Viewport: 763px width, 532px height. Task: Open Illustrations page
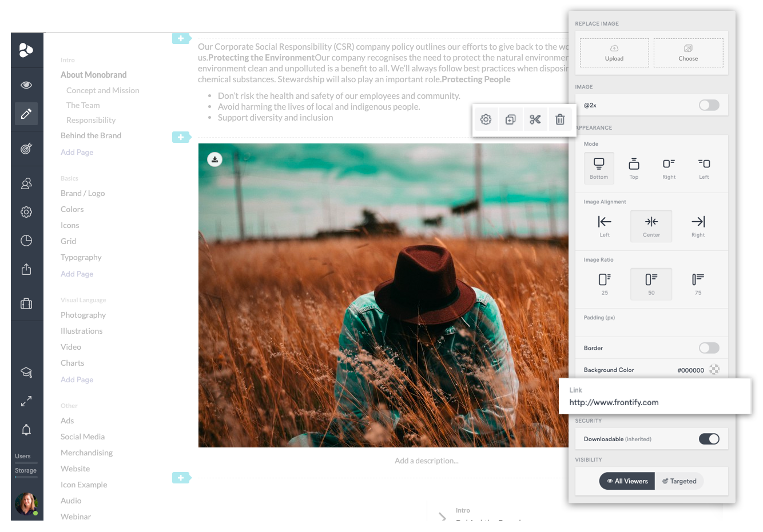82,331
